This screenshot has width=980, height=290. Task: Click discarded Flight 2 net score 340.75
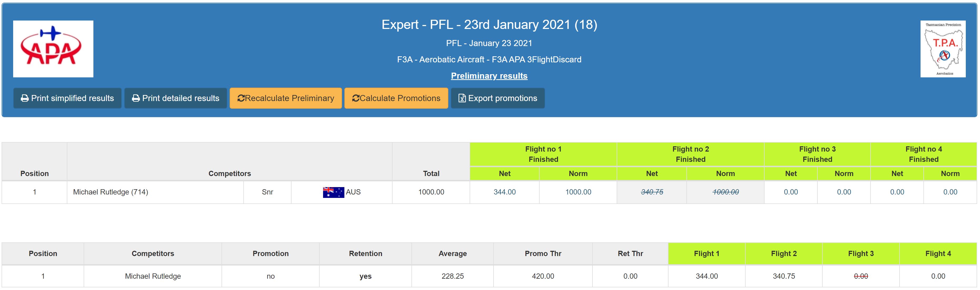652,192
